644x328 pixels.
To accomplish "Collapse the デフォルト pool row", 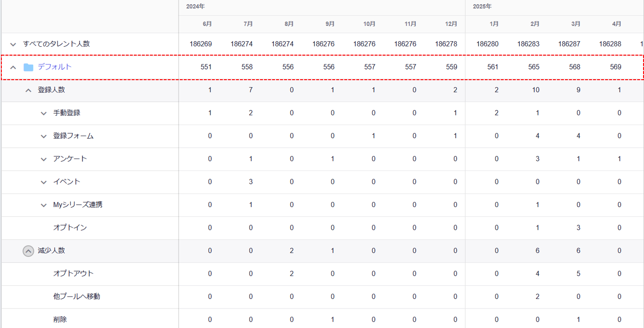I will [x=13, y=67].
